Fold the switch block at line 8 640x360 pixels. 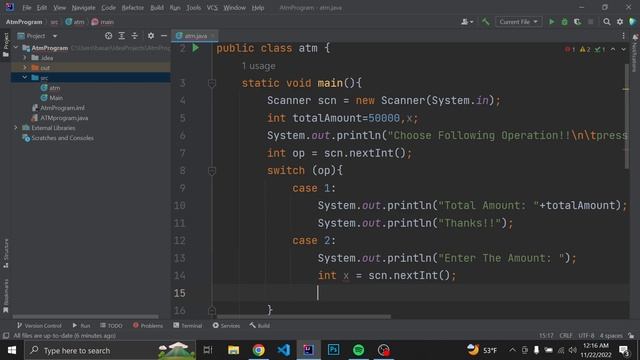(x=211, y=171)
